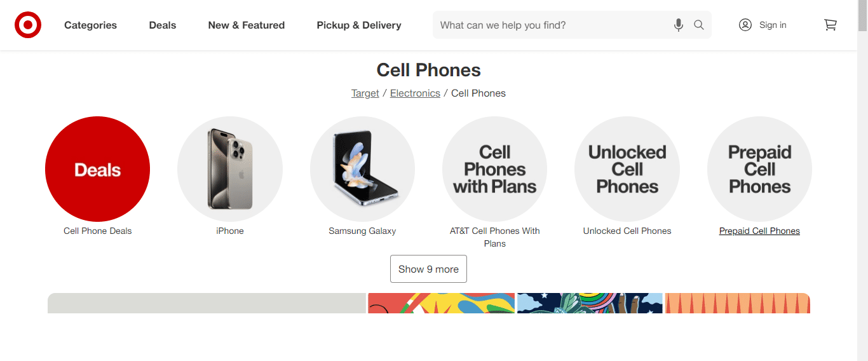This screenshot has height=361, width=868.
Task: Expand the New & Featured menu
Action: click(247, 25)
